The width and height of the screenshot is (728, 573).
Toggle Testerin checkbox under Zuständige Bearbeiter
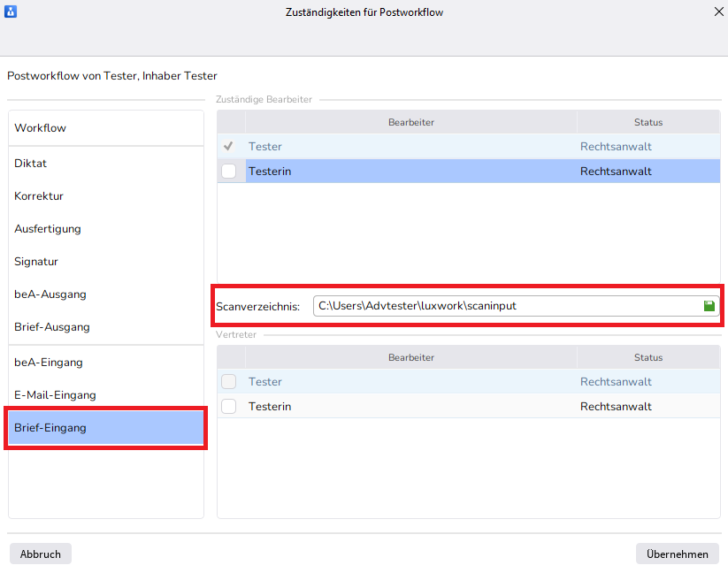229,172
